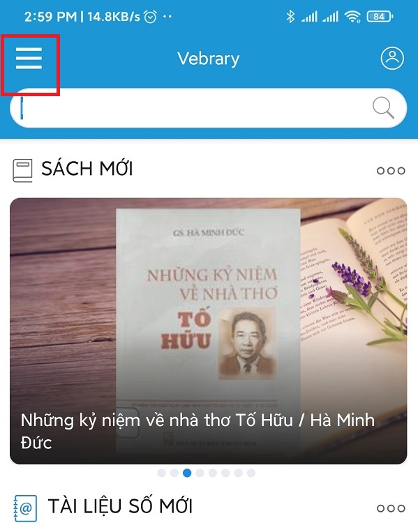This screenshot has height=532, width=418.
Task: Select the first carousel page dot
Action: click(x=162, y=473)
